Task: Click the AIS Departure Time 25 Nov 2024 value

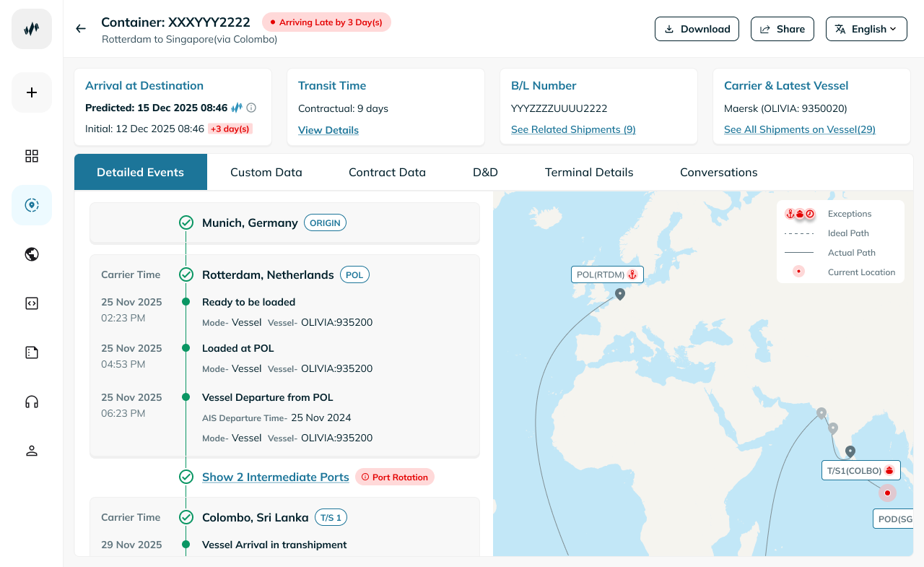Action: coord(321,417)
